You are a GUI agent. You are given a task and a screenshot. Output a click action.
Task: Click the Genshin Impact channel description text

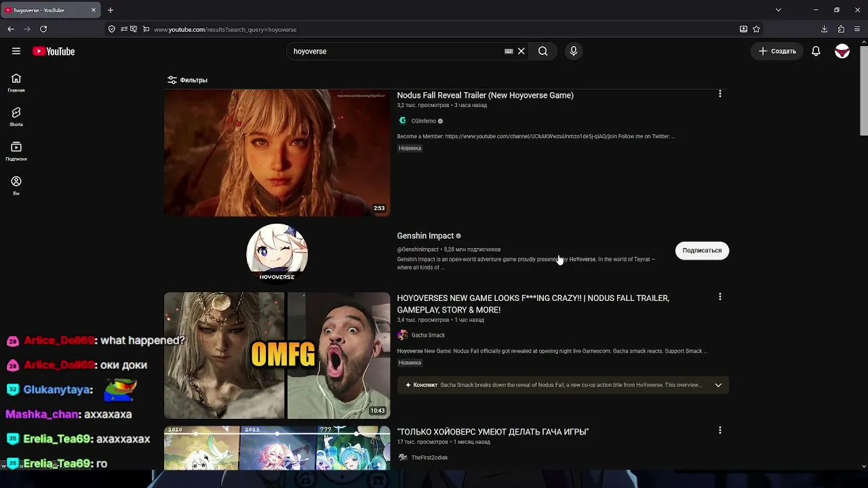526,264
